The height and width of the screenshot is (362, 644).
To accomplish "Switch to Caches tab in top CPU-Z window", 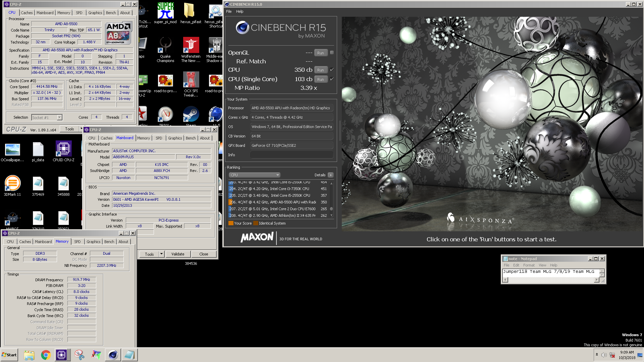I will tap(27, 13).
